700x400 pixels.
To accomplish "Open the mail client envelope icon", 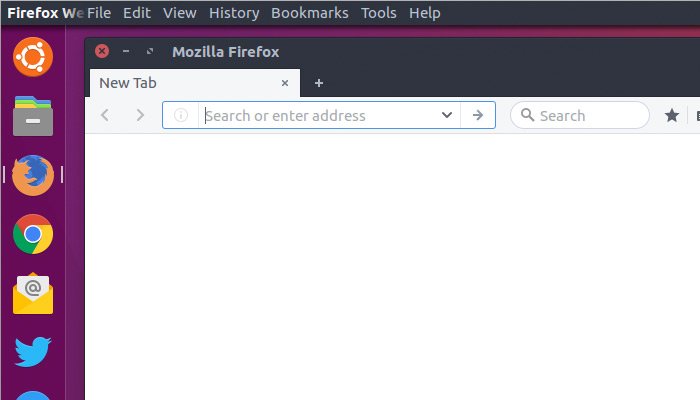I will [x=33, y=293].
